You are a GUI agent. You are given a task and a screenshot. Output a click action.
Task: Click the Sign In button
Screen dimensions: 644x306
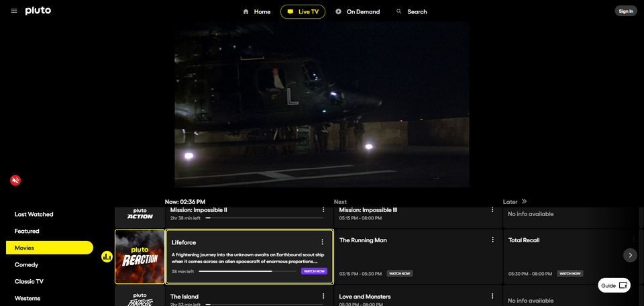coord(625,11)
